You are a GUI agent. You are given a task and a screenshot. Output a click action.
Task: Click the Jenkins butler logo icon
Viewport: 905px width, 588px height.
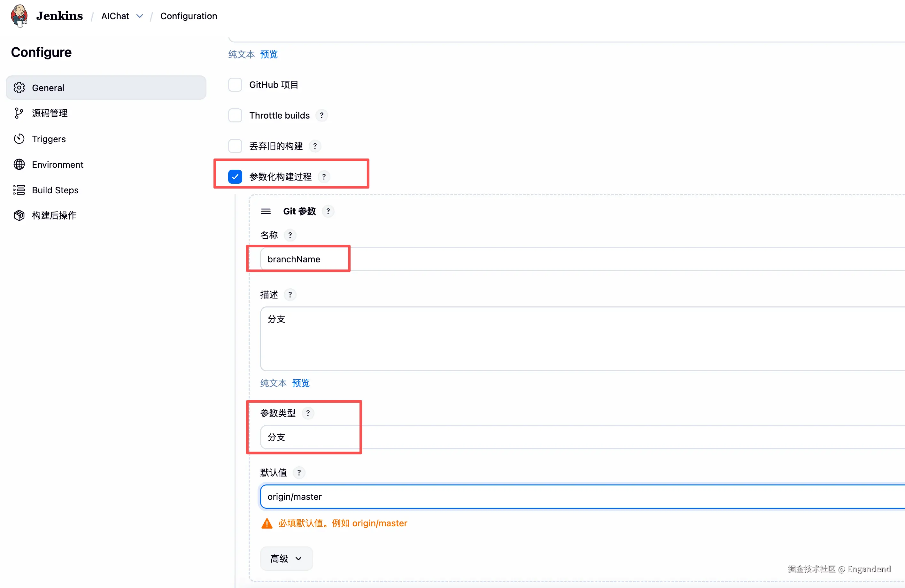coord(19,16)
